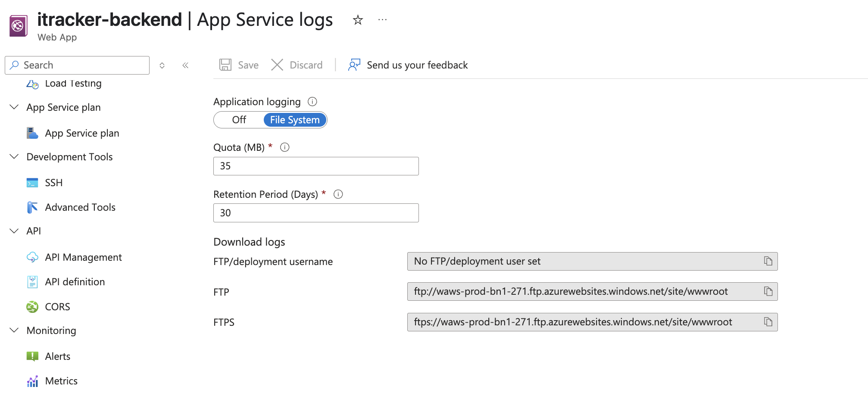The image size is (868, 393).
Task: Select File System logging option
Action: [295, 120]
